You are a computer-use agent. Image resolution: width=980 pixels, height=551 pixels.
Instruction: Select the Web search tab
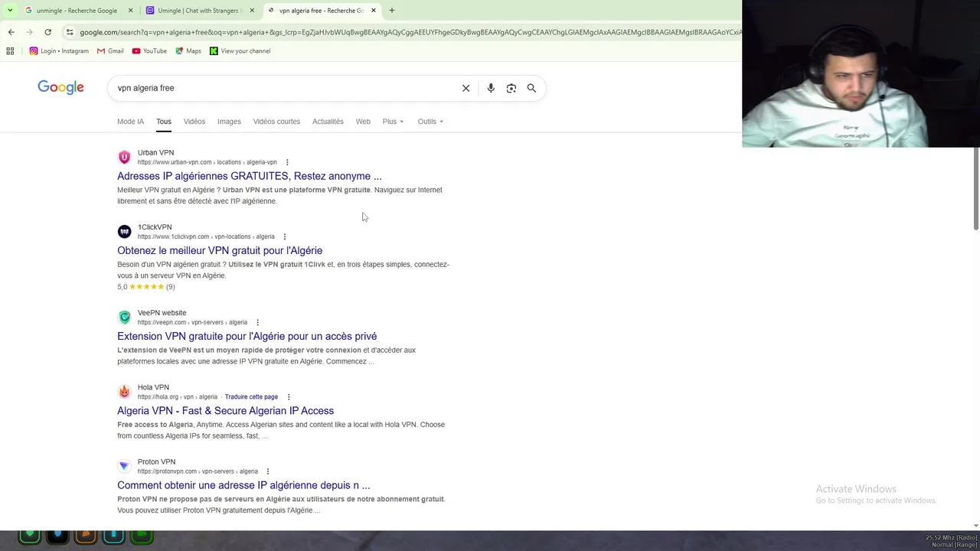363,122
